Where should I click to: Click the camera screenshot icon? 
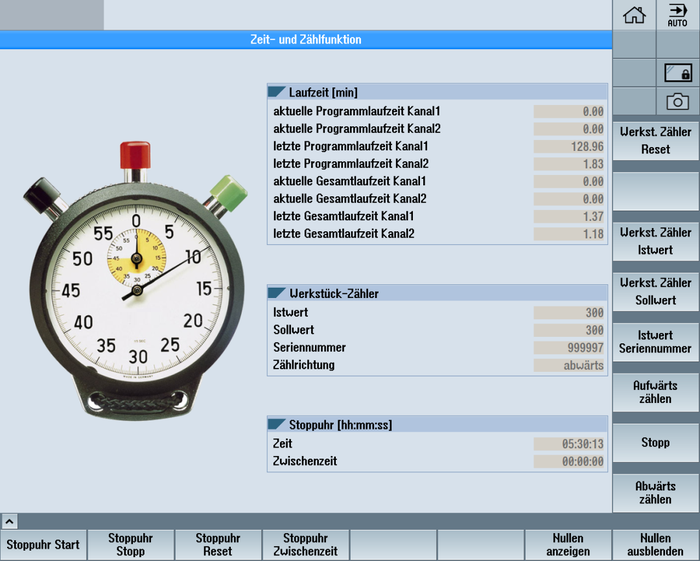point(678,101)
